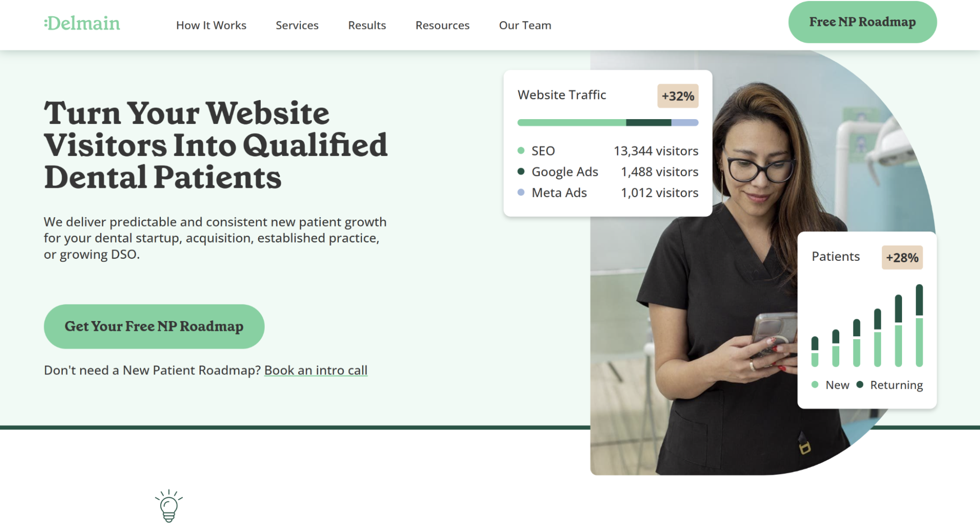
Task: Click the New patients legend dot
Action: (x=815, y=385)
